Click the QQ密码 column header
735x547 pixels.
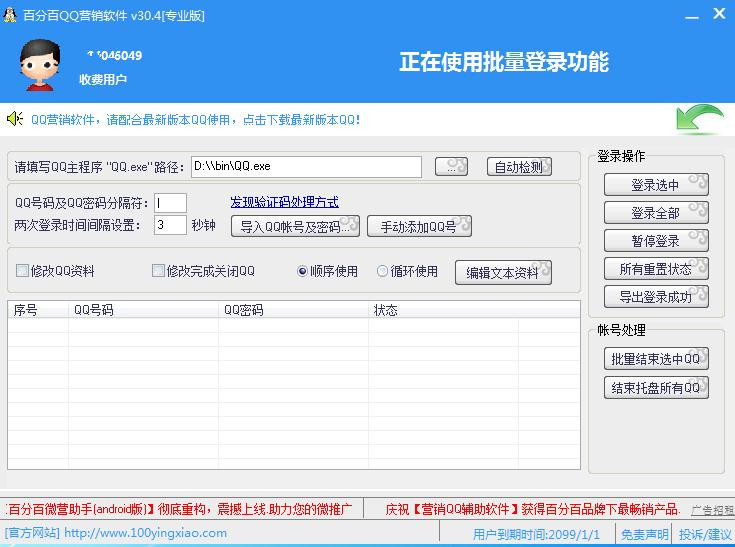(x=293, y=310)
